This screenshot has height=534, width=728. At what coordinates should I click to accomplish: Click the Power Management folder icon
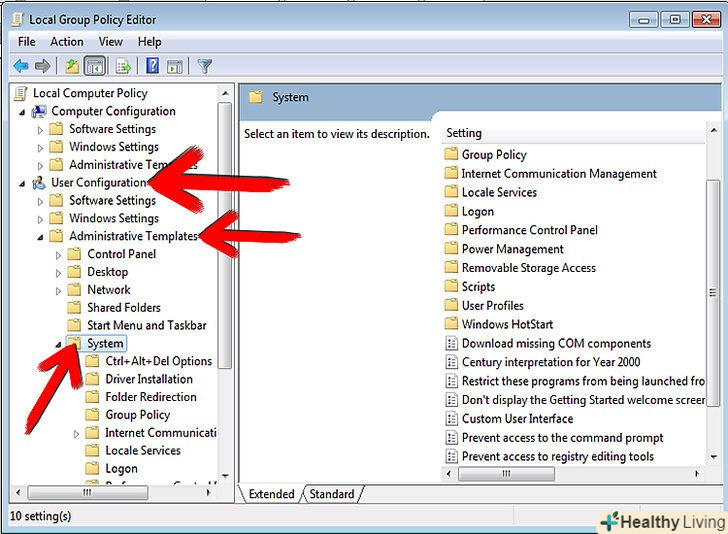pyautogui.click(x=451, y=248)
